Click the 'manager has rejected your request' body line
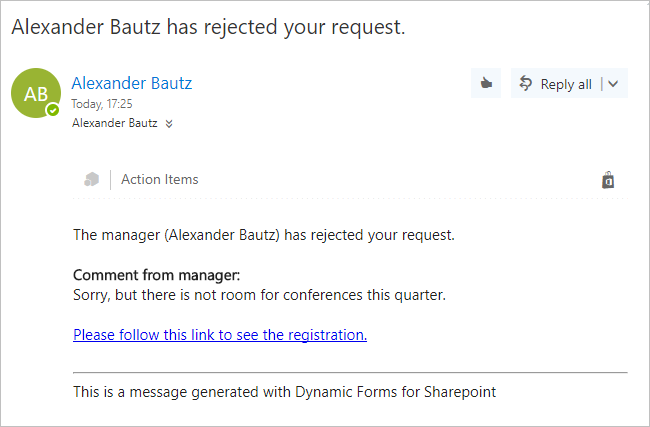This screenshot has height=427, width=650. [264, 236]
